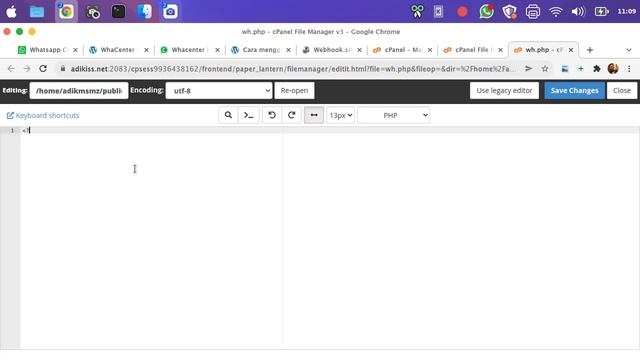The width and height of the screenshot is (640, 360).
Task: Open Chrome three-dot menu
Action: tap(629, 69)
